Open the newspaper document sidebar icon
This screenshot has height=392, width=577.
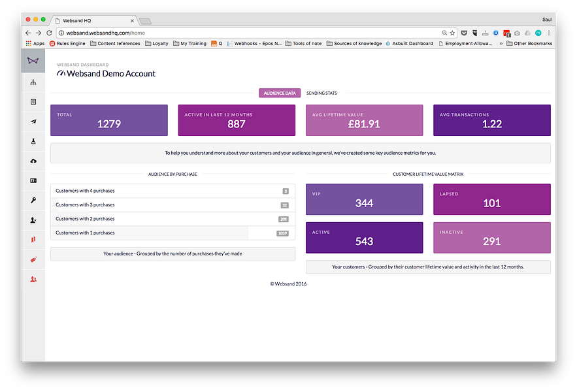pos(33,102)
